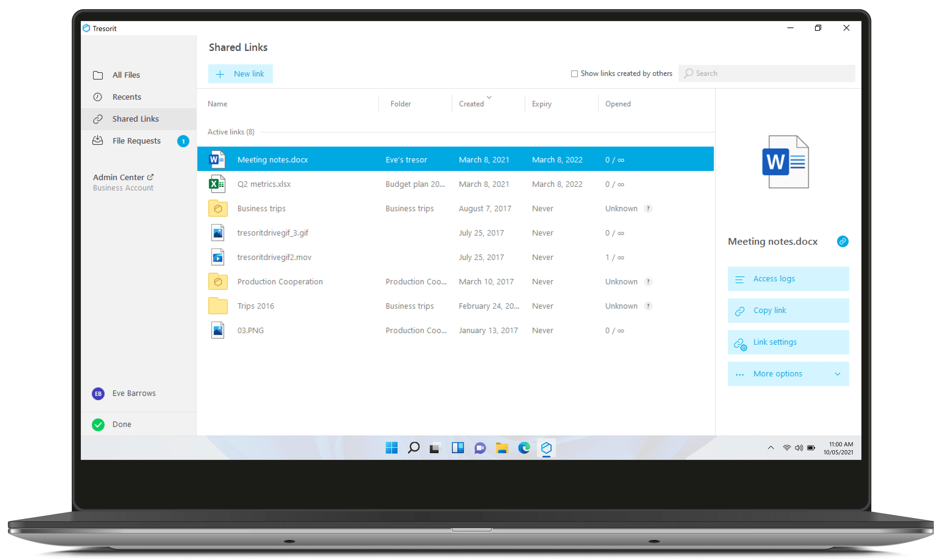
Task: Click the help icon in Production Cooperation row
Action: [648, 282]
